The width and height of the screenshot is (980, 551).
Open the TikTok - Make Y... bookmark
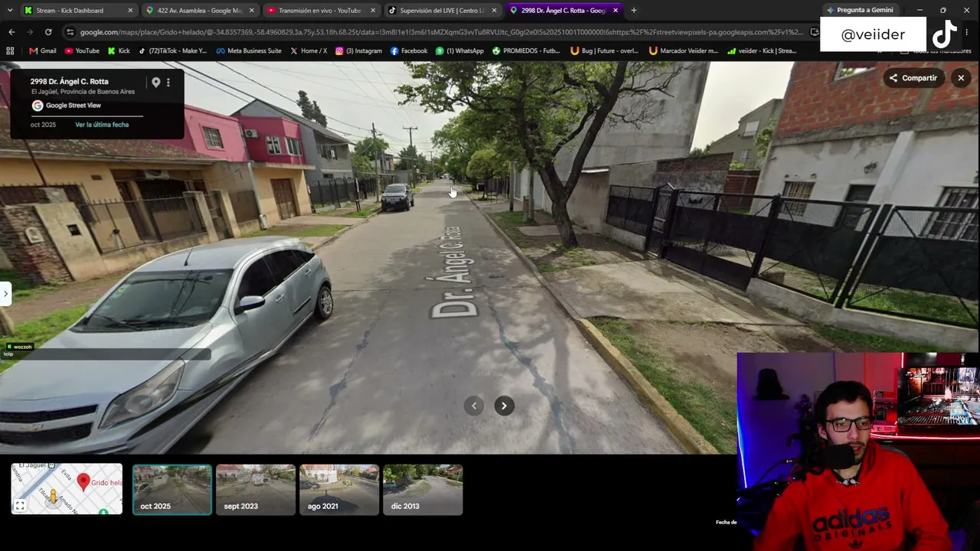tap(172, 51)
